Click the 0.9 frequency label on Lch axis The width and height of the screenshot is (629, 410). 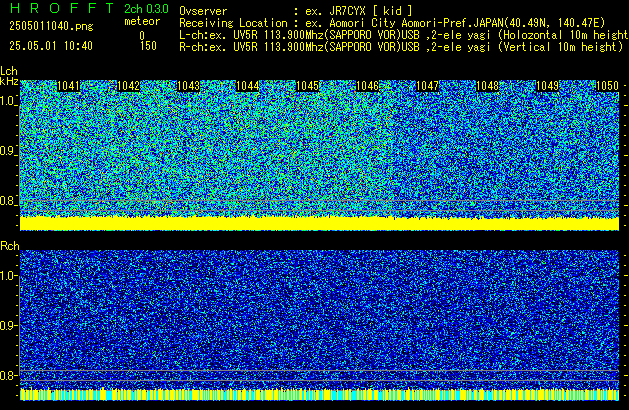8,151
